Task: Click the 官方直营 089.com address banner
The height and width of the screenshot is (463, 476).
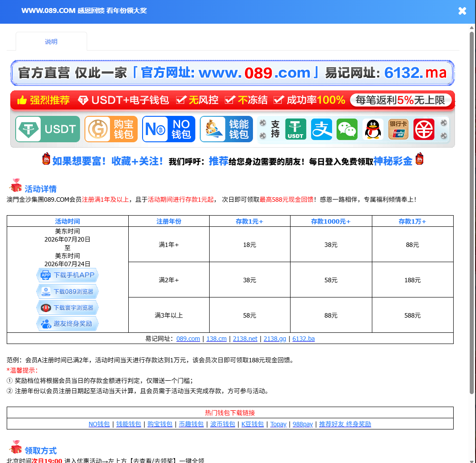Action: pyautogui.click(x=232, y=73)
